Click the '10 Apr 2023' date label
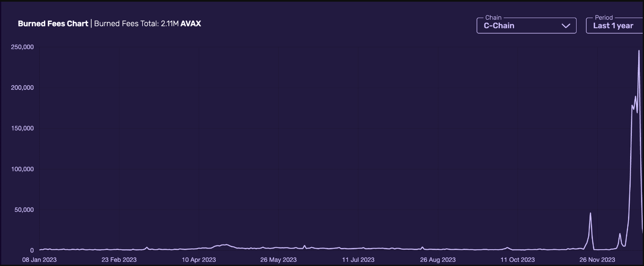The width and height of the screenshot is (644, 266). tap(199, 260)
